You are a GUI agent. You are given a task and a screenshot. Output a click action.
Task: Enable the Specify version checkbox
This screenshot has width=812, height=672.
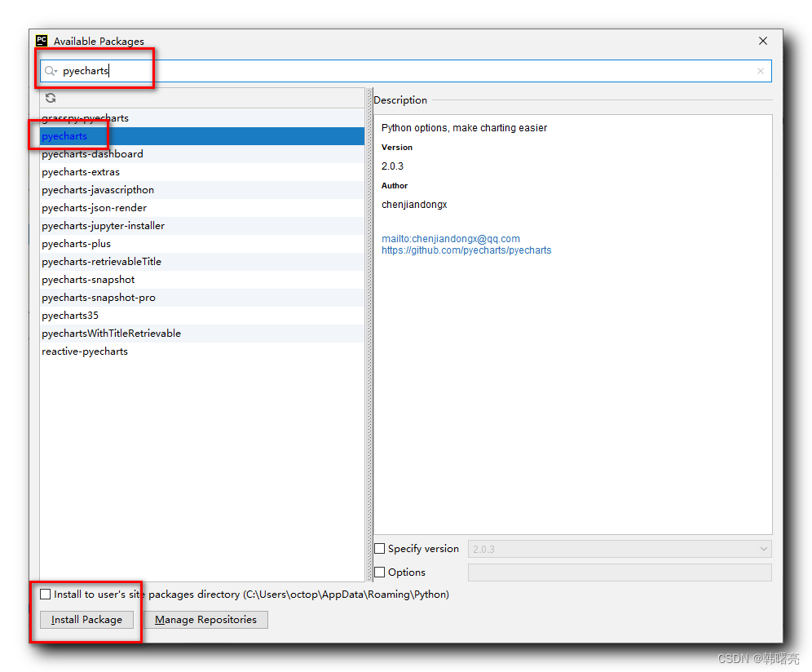point(380,549)
